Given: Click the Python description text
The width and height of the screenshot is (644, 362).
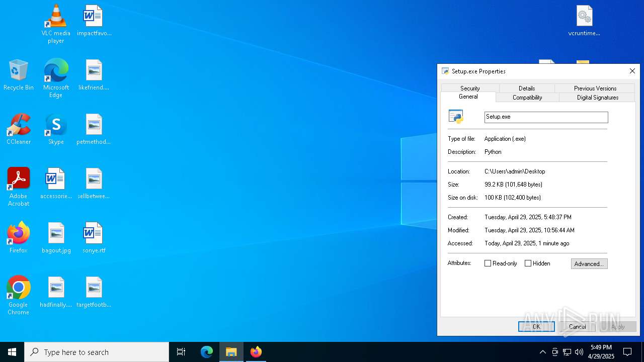Looking at the screenshot, I should tap(493, 152).
